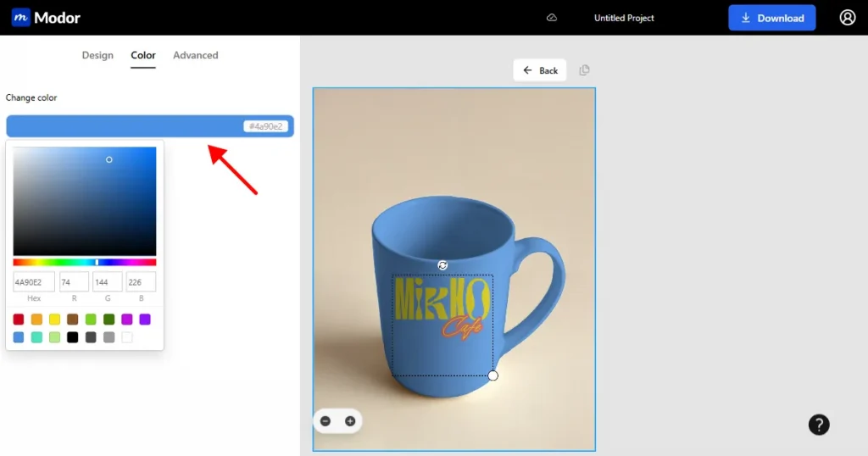Open the user account profile icon
This screenshot has width=868, height=456.
click(x=847, y=18)
